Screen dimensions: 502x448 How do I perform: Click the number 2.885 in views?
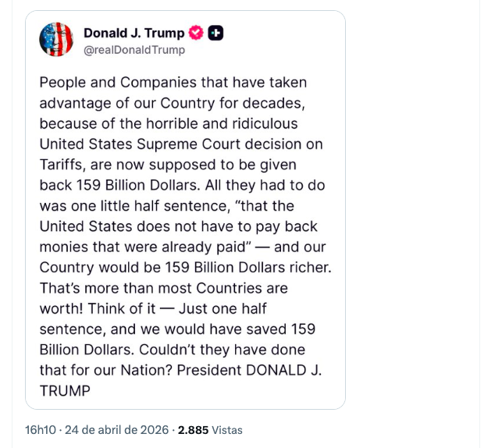(194, 430)
